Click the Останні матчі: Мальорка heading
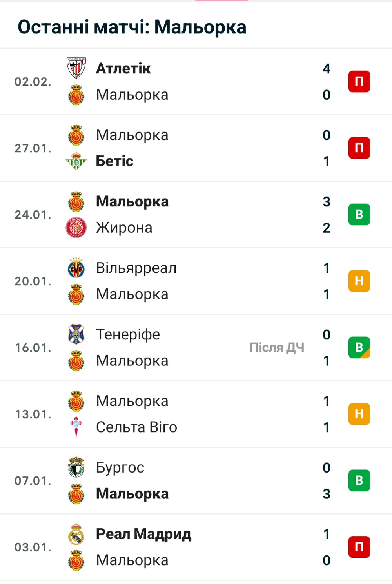This screenshot has width=392, height=584. coord(132,27)
